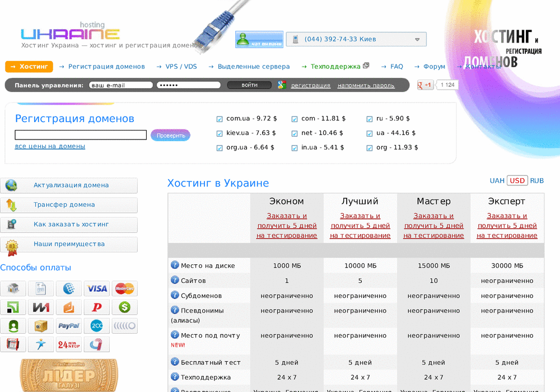Toggle the ru domain checkbox
Image resolution: width=560 pixels, height=392 pixels.
(370, 119)
